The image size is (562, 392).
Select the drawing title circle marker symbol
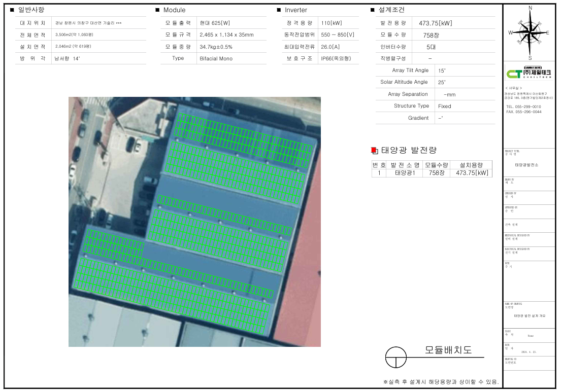pos(396,358)
